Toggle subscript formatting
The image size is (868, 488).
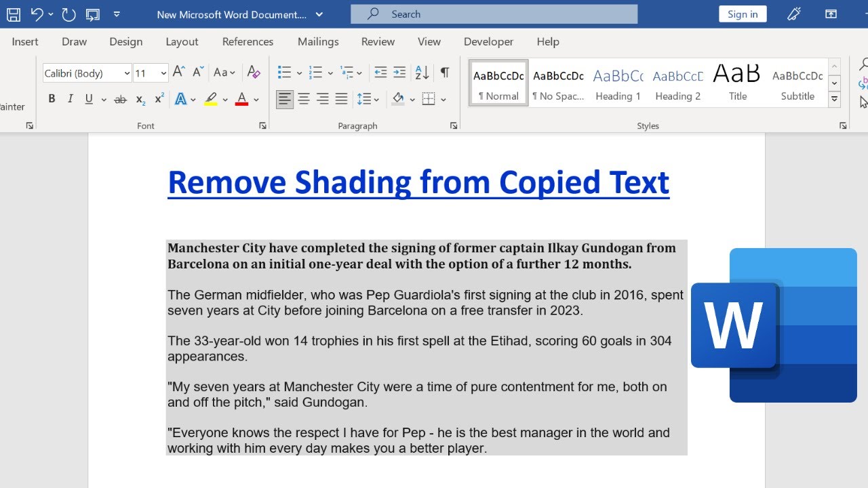(x=140, y=99)
